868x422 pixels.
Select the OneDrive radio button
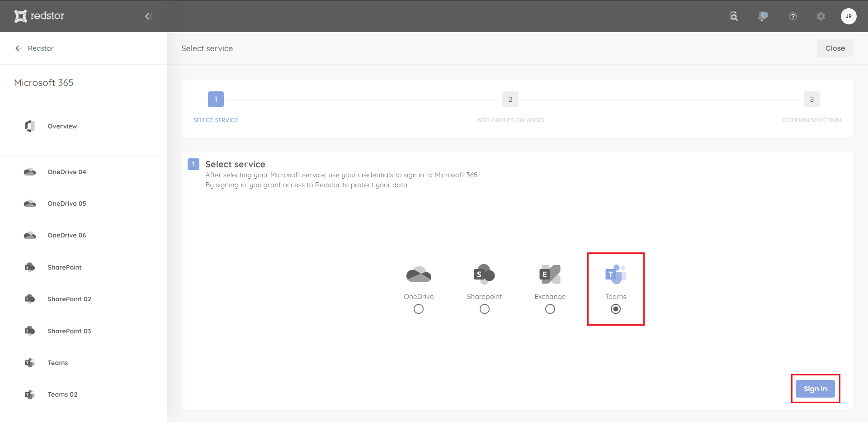point(419,309)
